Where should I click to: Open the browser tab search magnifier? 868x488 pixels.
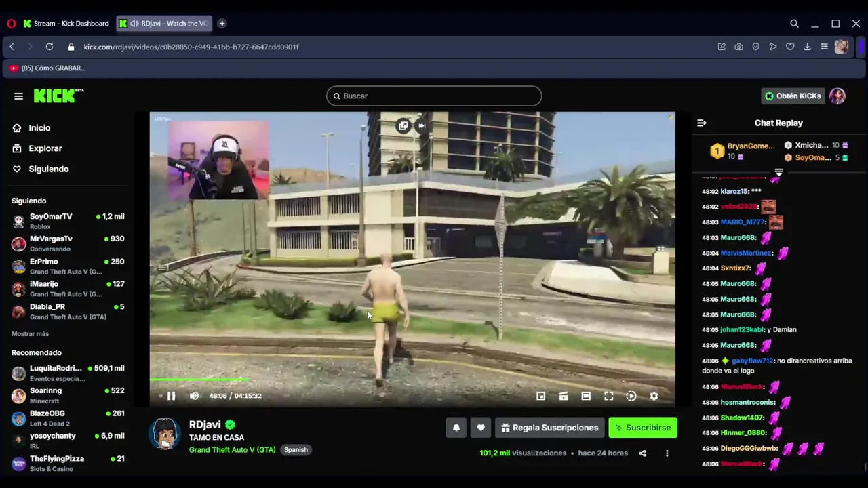coord(794,24)
